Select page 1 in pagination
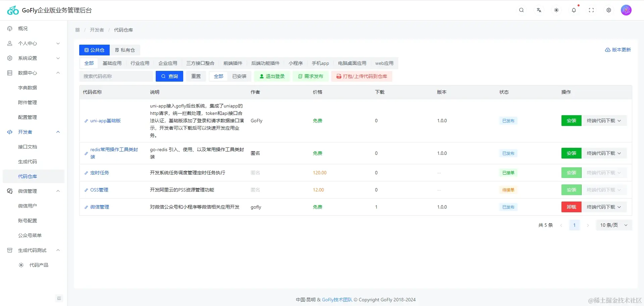The image size is (644, 306). point(575,225)
